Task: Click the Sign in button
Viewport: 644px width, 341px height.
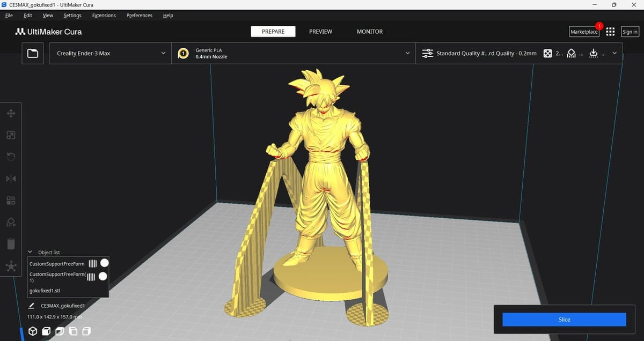Action: click(630, 32)
